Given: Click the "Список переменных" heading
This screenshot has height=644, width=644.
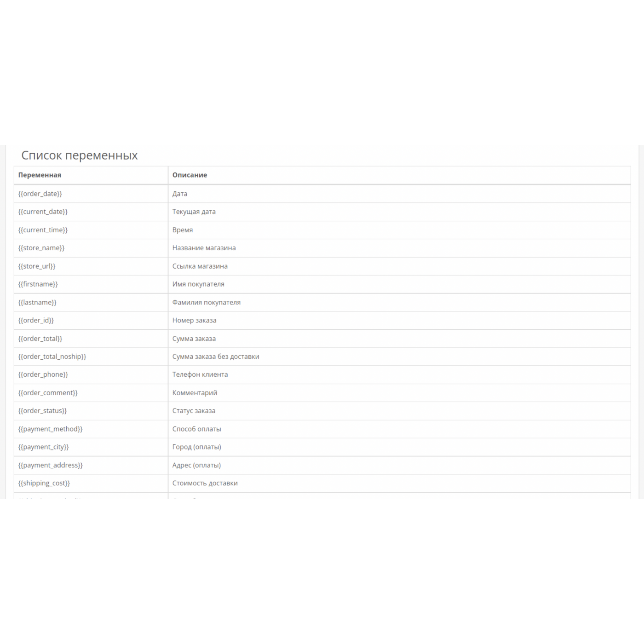Looking at the screenshot, I should coord(80,155).
